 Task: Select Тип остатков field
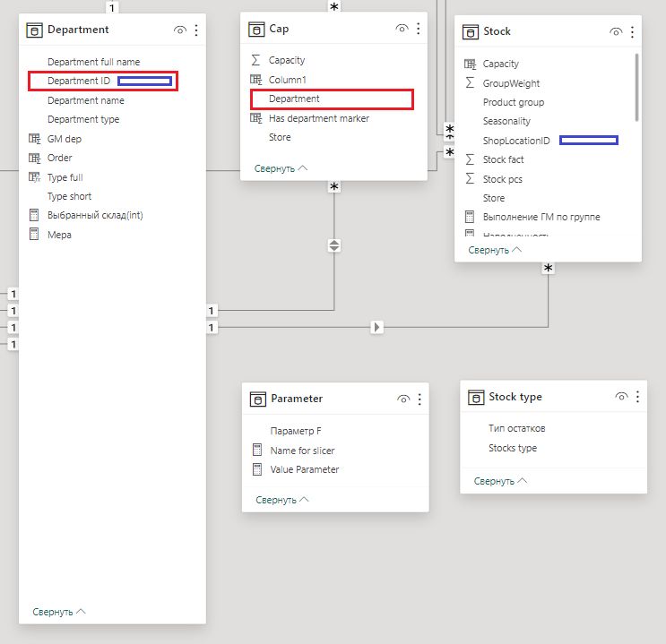tap(516, 428)
